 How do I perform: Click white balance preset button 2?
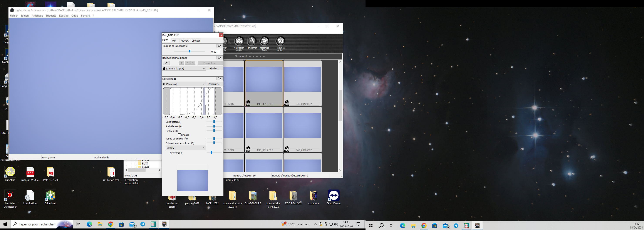[x=187, y=63]
